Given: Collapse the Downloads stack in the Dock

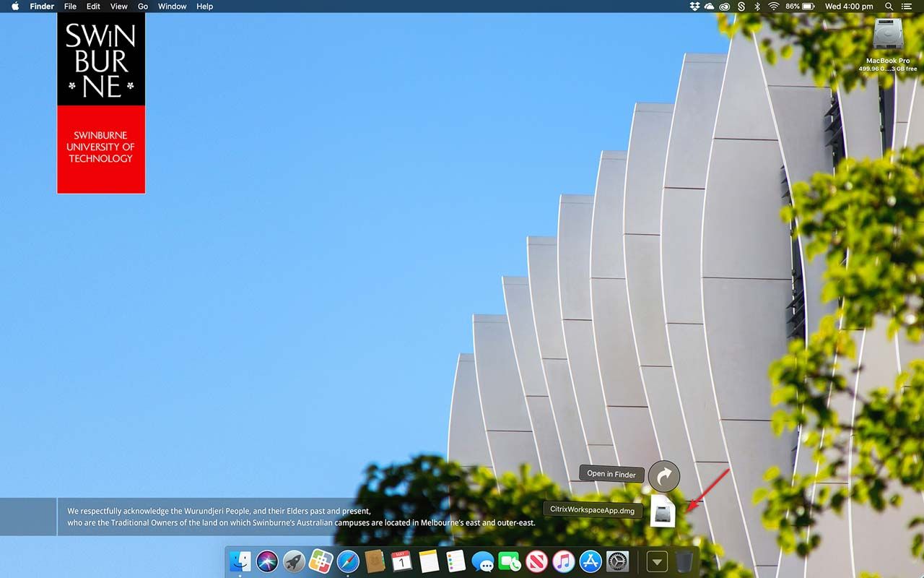Looking at the screenshot, I should coord(657,561).
